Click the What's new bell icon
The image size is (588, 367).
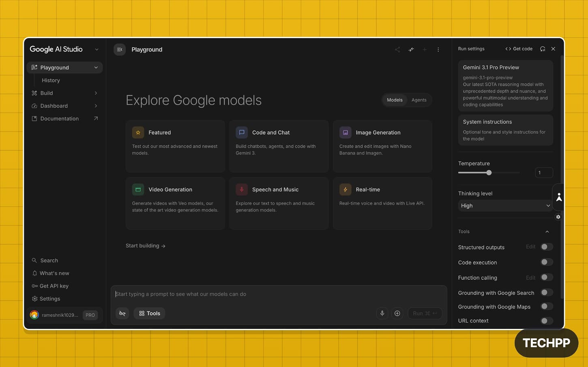point(34,273)
